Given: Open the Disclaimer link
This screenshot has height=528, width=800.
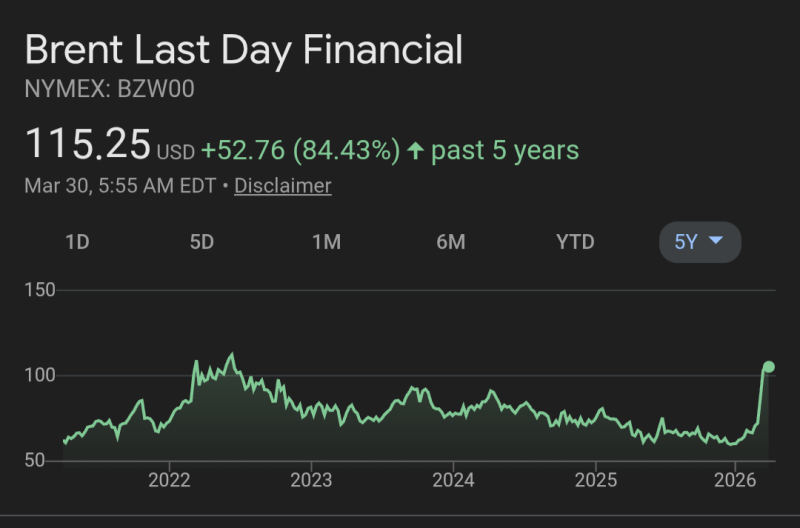Looking at the screenshot, I should (x=283, y=185).
